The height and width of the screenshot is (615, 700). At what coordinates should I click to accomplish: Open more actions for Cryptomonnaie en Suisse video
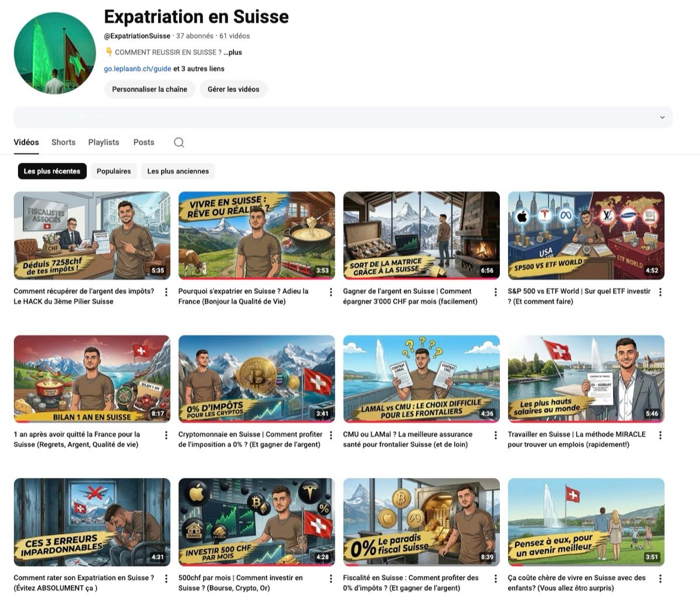coord(331,435)
